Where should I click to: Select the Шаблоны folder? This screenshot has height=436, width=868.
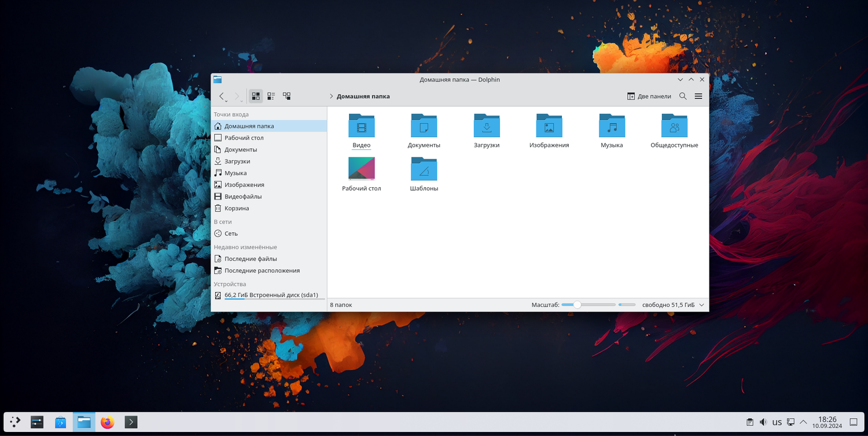(424, 175)
